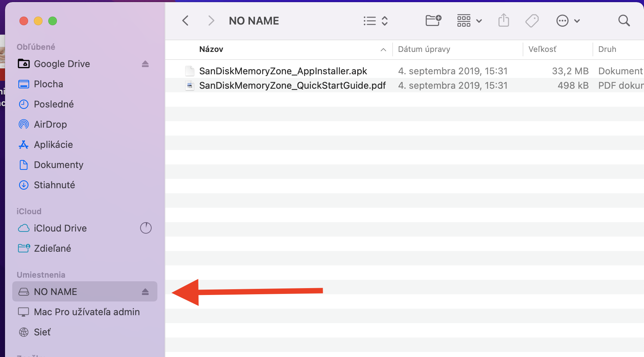Open the Share toolbar button

point(504,21)
